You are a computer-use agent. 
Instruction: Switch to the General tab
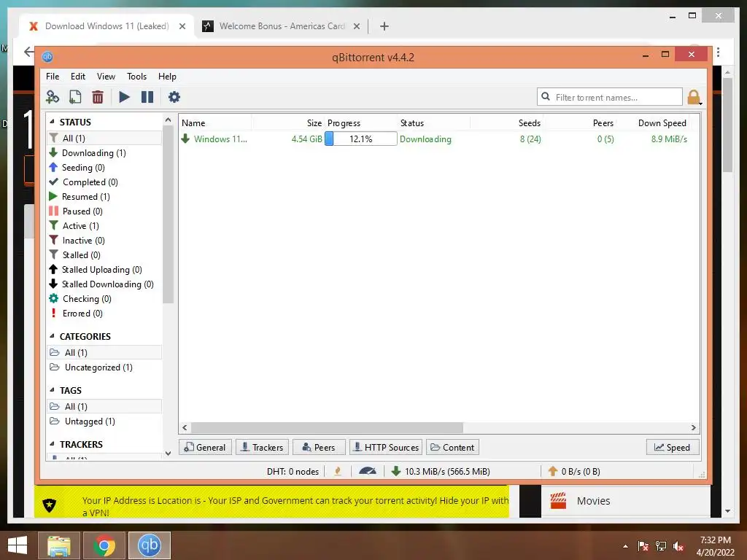tap(205, 447)
